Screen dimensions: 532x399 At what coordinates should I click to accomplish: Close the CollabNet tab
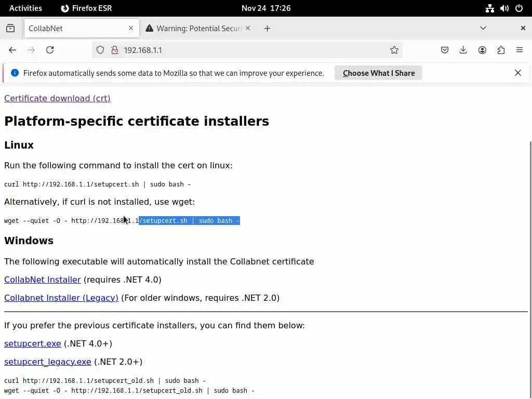(x=131, y=28)
